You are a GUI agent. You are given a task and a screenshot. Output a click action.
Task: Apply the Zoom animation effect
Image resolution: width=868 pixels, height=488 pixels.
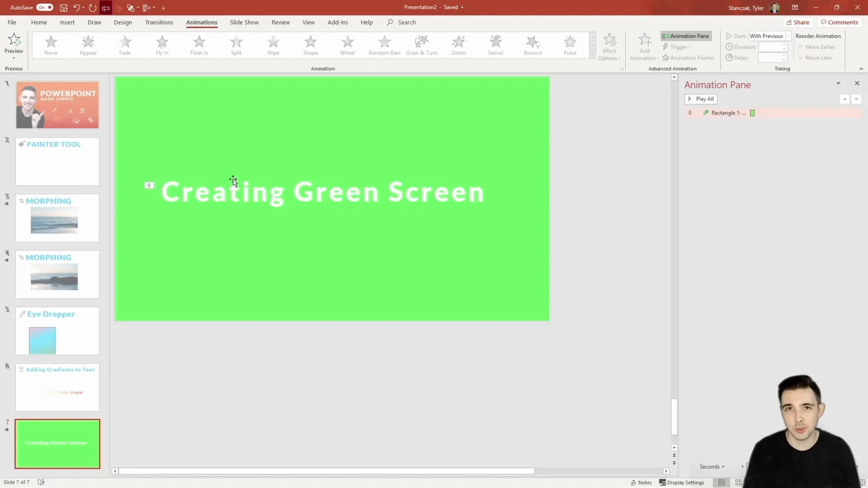coord(458,45)
